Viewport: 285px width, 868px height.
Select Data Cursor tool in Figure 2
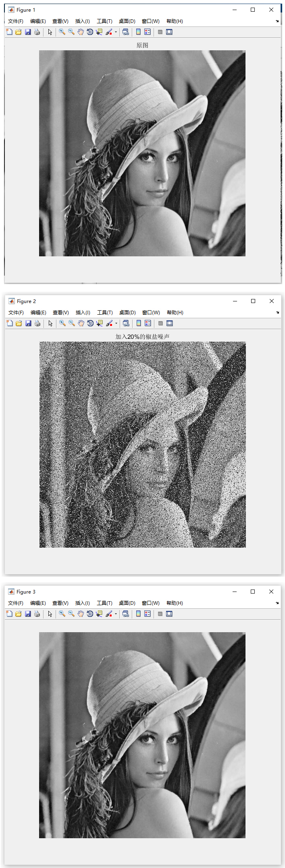[x=100, y=323]
